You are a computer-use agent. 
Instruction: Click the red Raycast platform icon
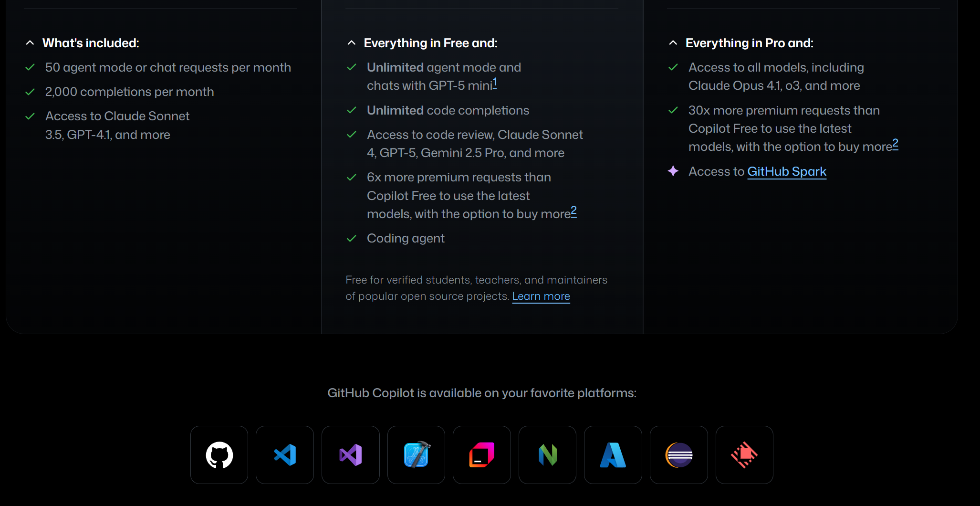click(744, 455)
